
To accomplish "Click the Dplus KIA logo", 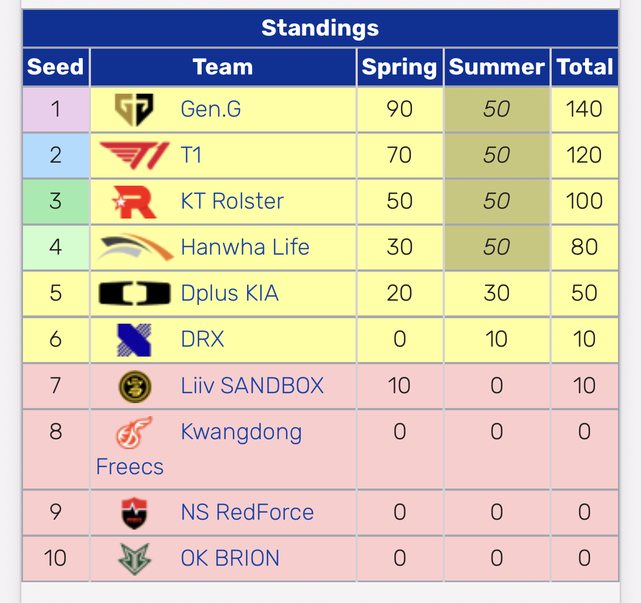I will 134,294.
